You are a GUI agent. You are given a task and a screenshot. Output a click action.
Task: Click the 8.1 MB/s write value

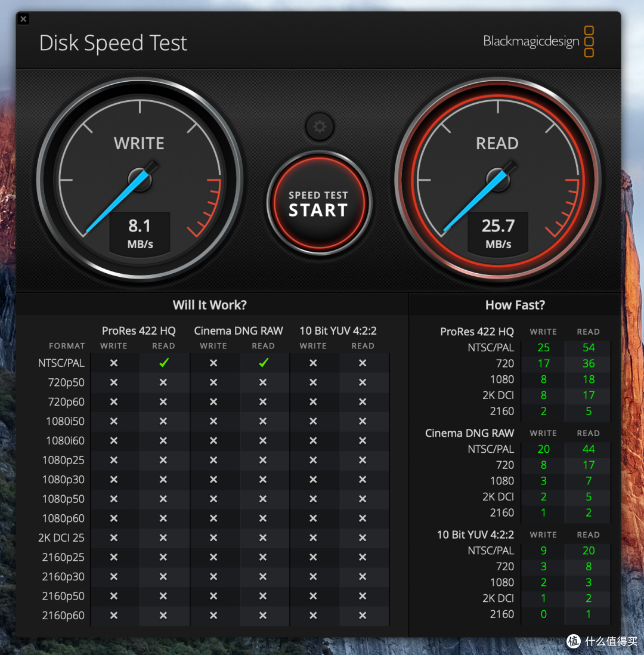(x=140, y=233)
